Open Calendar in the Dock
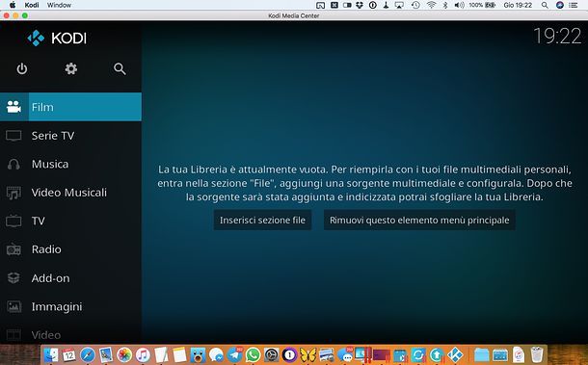The image size is (588, 365). coord(69,354)
